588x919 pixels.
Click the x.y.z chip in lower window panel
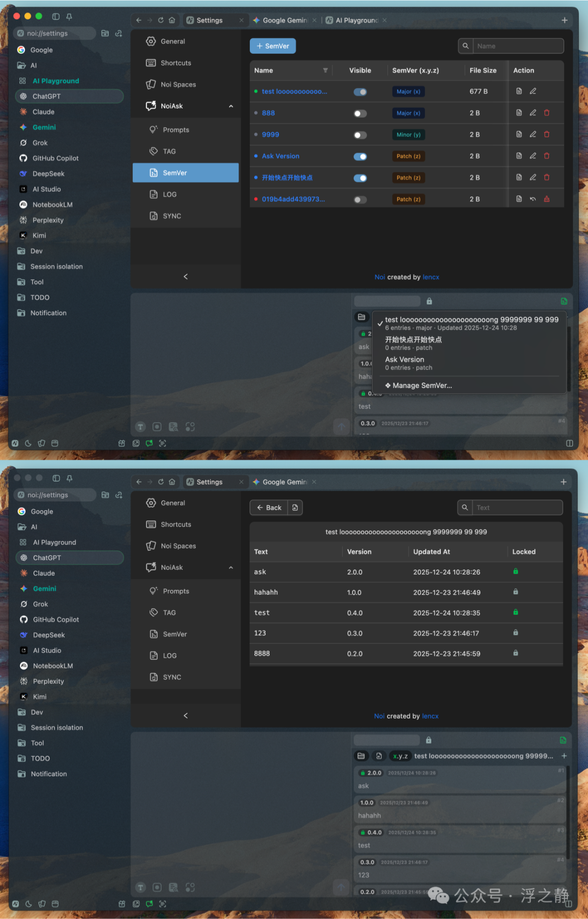point(400,756)
